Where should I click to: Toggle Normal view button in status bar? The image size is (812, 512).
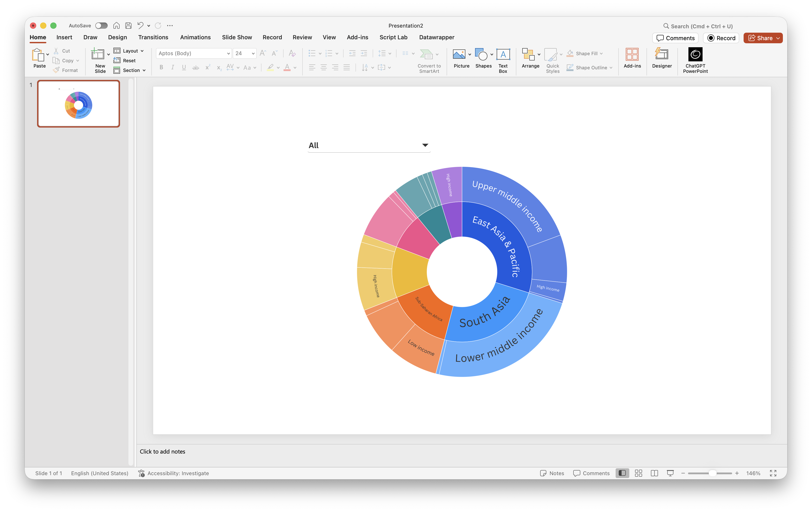pyautogui.click(x=622, y=473)
